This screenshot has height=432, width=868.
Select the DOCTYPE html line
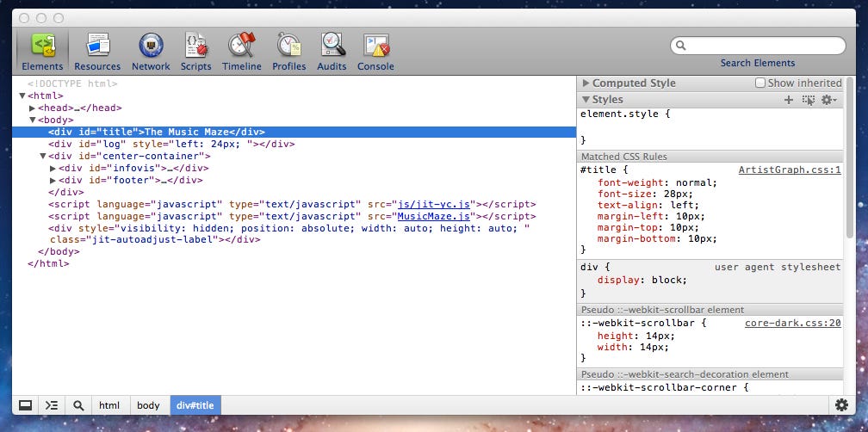[72, 83]
